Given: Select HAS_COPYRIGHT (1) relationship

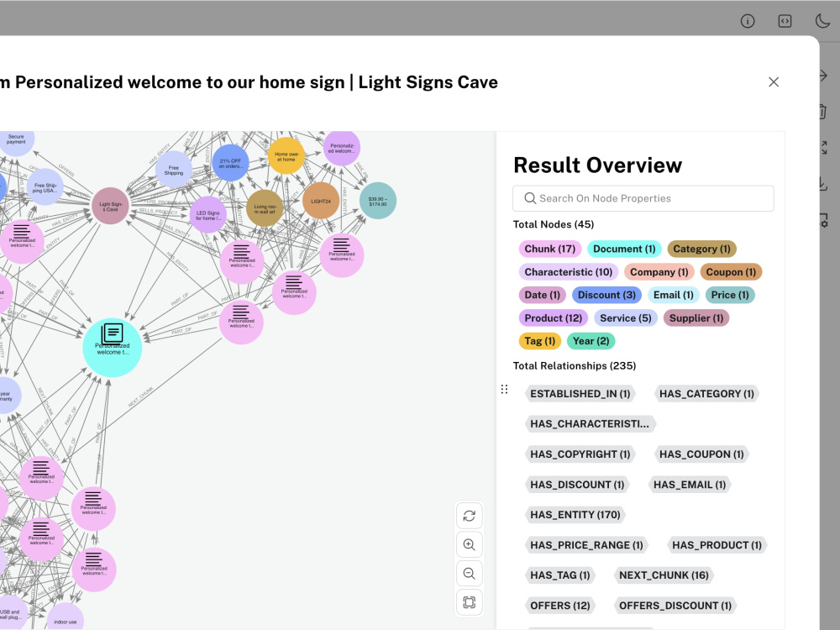Looking at the screenshot, I should pyautogui.click(x=580, y=454).
